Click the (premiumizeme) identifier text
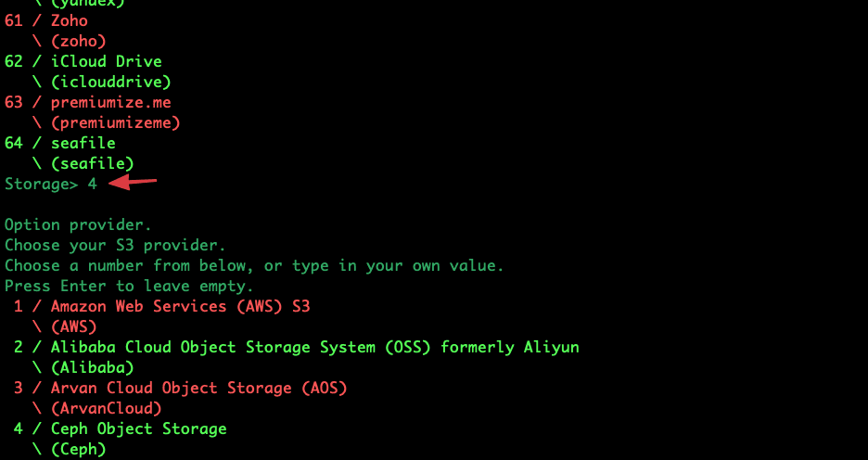The image size is (868, 460). pos(115,122)
